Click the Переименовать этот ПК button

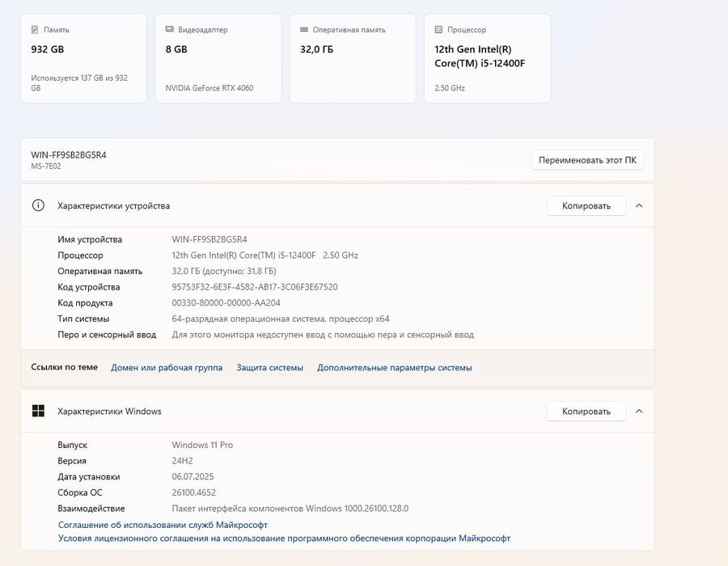pyautogui.click(x=587, y=160)
